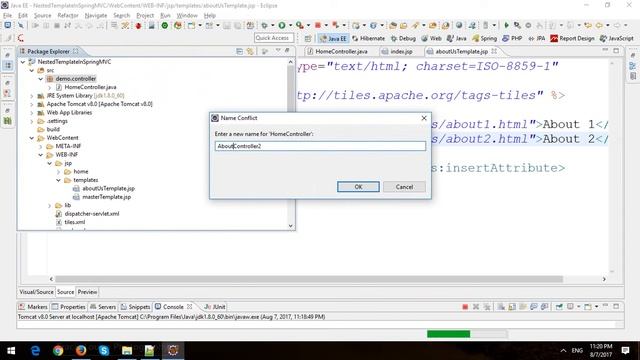The image size is (640, 360).
Task: Collapse the WebContent folder
Action: point(32,138)
